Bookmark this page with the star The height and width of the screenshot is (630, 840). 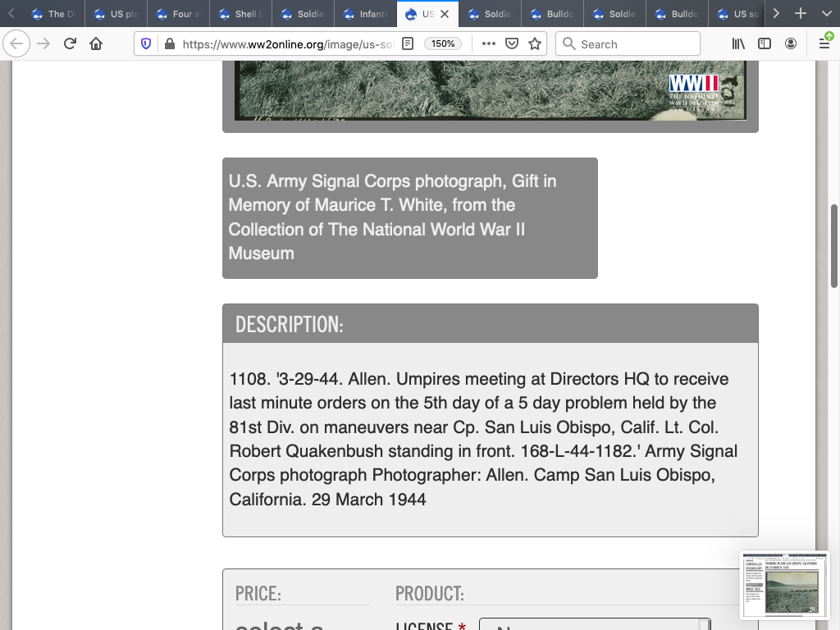point(535,43)
